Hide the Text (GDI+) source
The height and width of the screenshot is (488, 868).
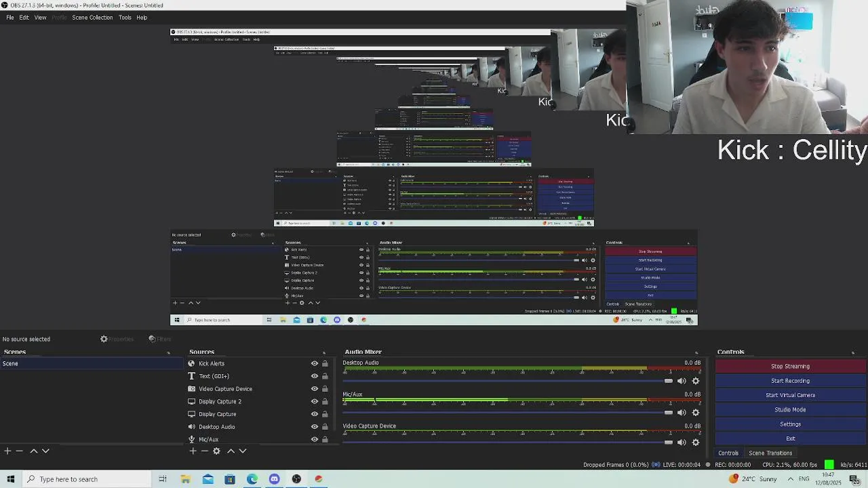click(x=315, y=376)
